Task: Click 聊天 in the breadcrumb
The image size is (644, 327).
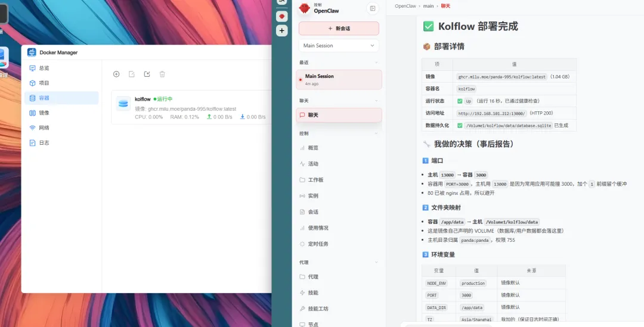Action: click(x=445, y=6)
